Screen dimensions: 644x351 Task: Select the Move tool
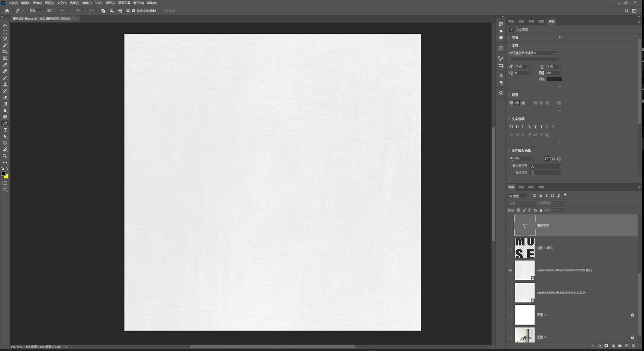(5, 26)
